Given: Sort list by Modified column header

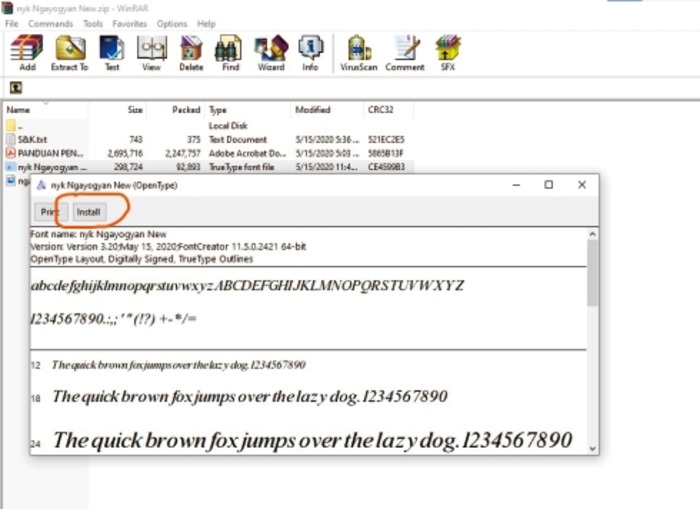Looking at the screenshot, I should pyautogui.click(x=327, y=110).
